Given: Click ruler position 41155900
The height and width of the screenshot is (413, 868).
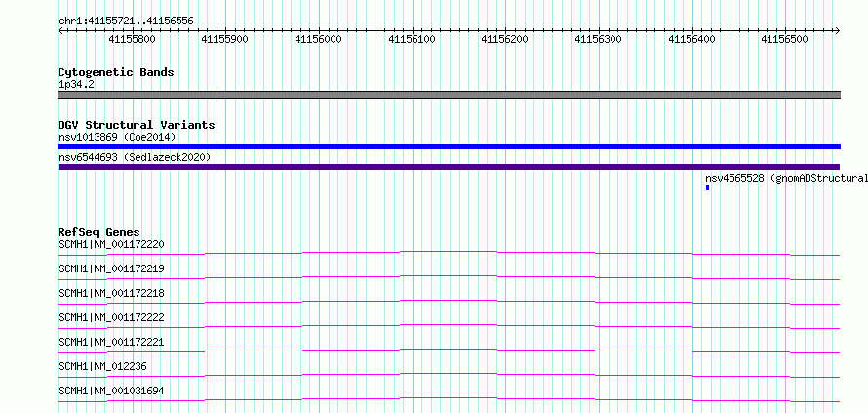Looking at the screenshot, I should pyautogui.click(x=224, y=39).
